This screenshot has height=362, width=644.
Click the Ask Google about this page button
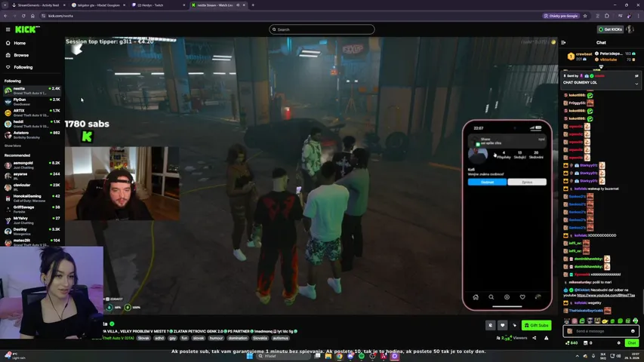(x=561, y=16)
